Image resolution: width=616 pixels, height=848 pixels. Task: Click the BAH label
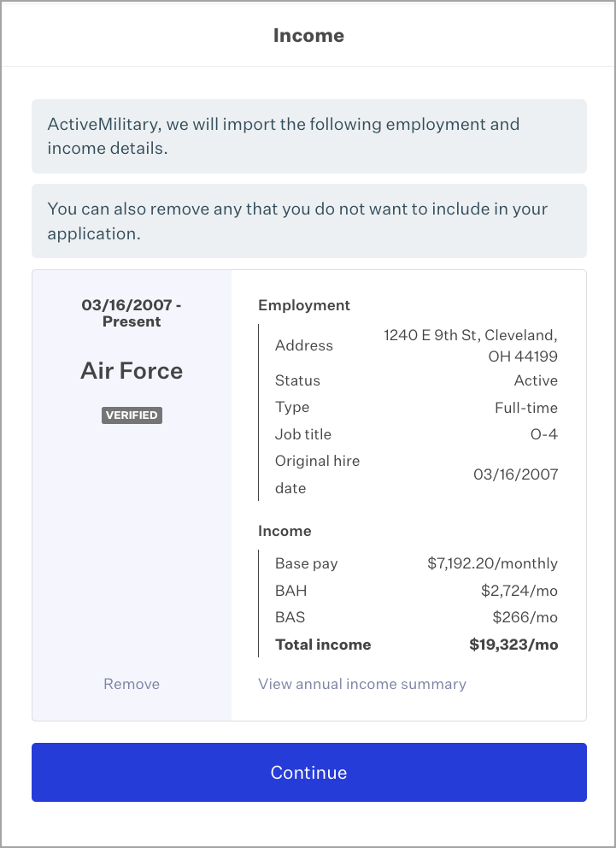(x=290, y=590)
